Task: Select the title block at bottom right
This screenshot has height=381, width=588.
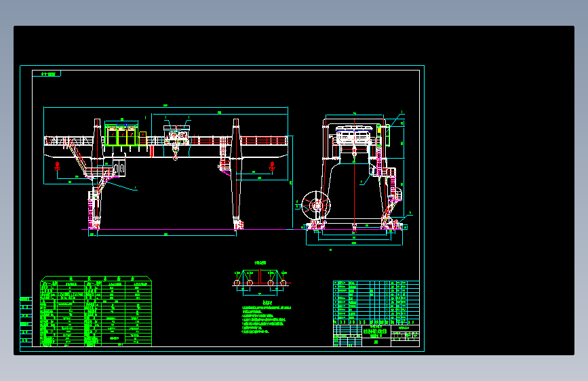Action: 376,336
